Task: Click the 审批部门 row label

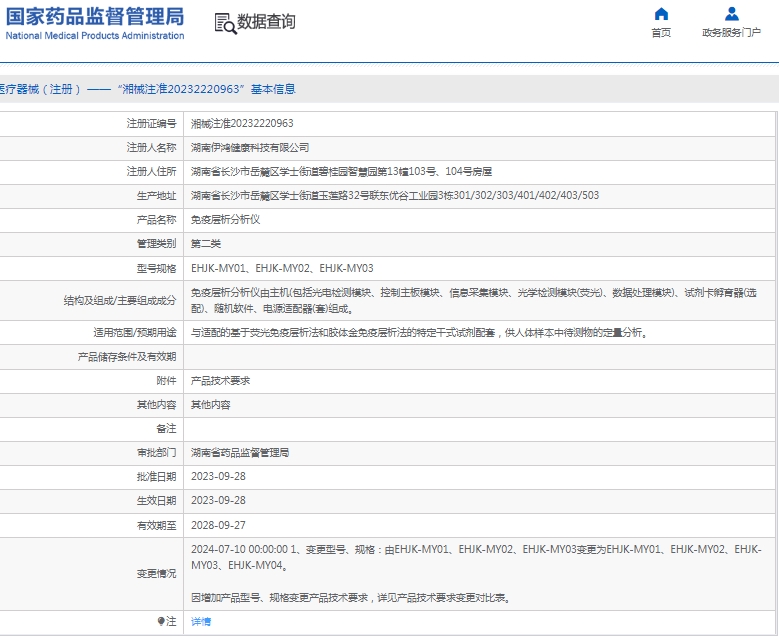Action: coord(156,453)
